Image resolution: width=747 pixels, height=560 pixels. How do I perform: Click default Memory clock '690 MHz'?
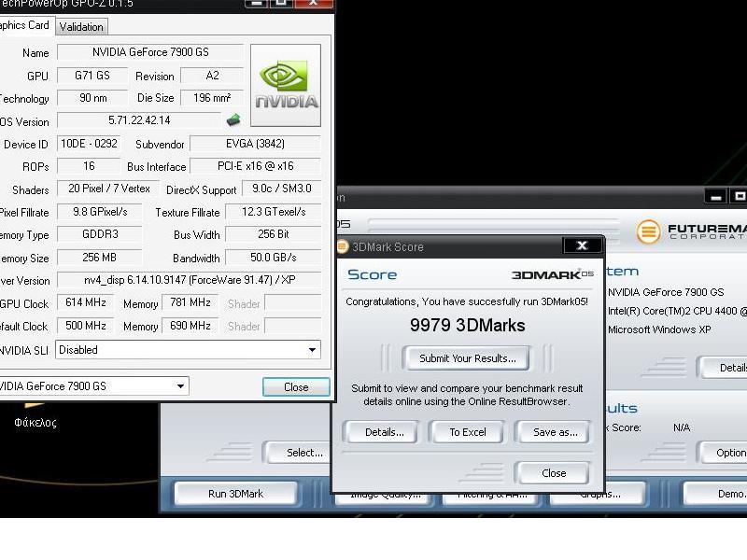click(x=190, y=325)
